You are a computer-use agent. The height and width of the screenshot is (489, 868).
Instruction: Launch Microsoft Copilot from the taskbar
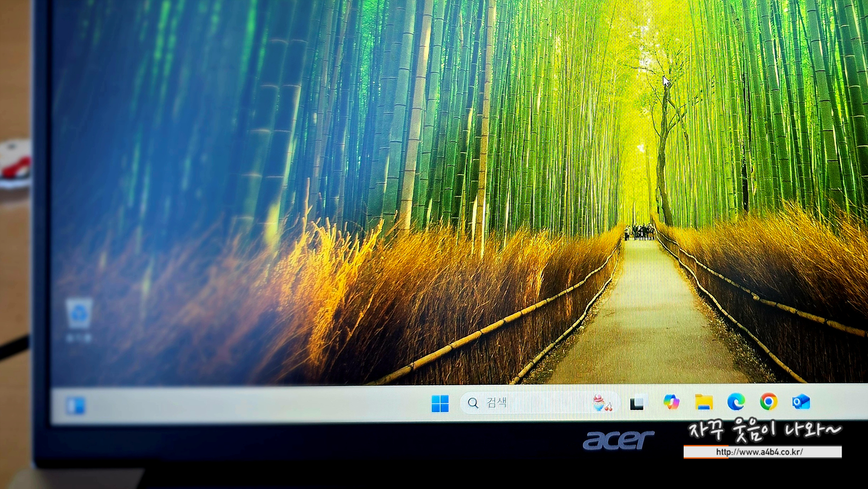point(671,402)
